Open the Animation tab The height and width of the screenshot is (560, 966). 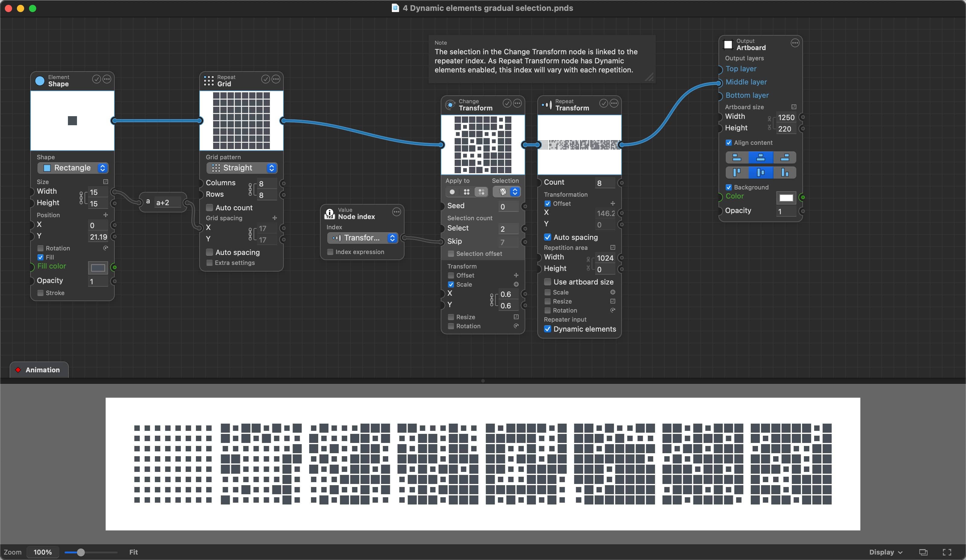point(39,370)
